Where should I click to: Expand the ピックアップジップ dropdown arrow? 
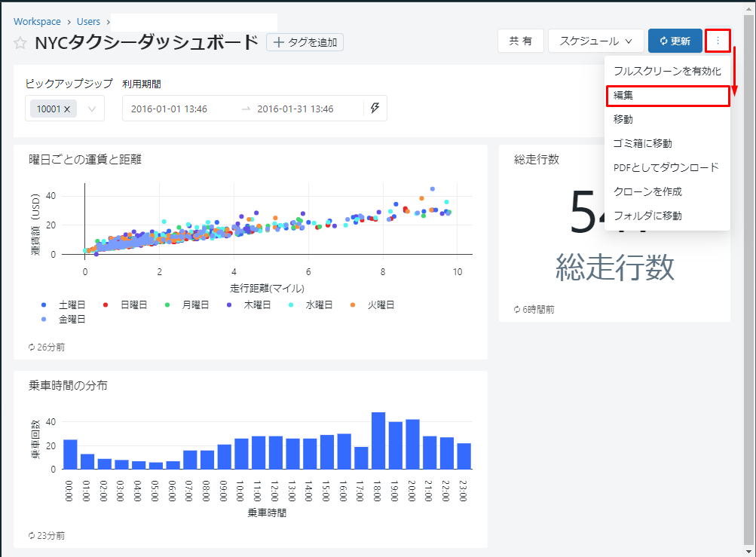click(92, 109)
